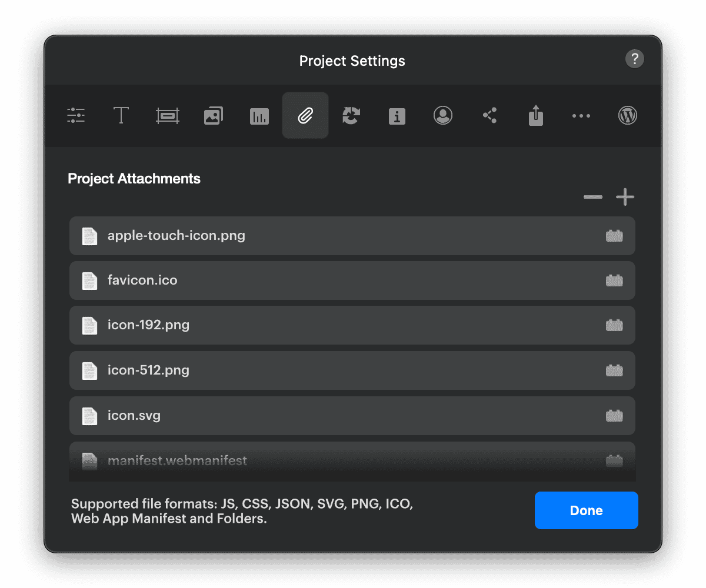This screenshot has width=706, height=588.
Task: Open typography settings with the T icon
Action: 121,115
